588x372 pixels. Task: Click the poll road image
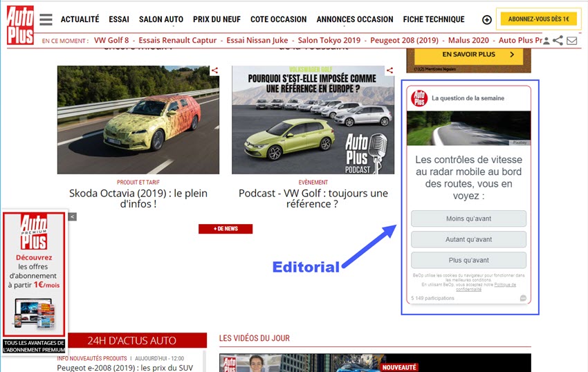[469, 128]
